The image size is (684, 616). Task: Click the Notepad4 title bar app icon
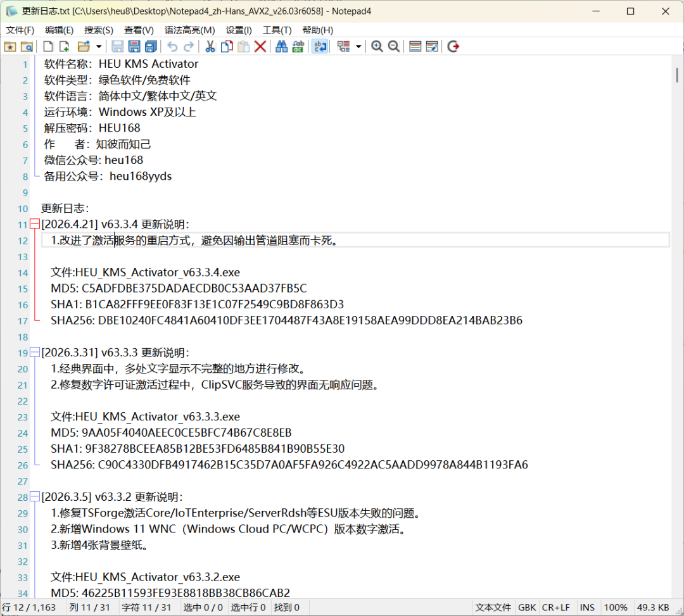pyautogui.click(x=11, y=11)
